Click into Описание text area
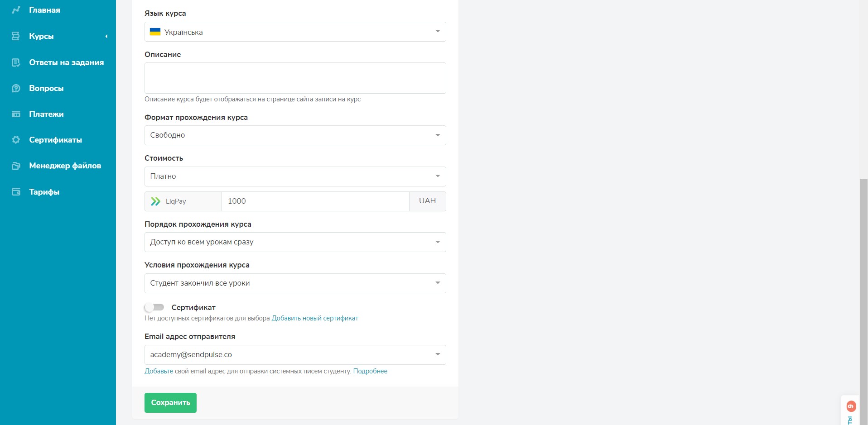868x425 pixels. click(295, 78)
